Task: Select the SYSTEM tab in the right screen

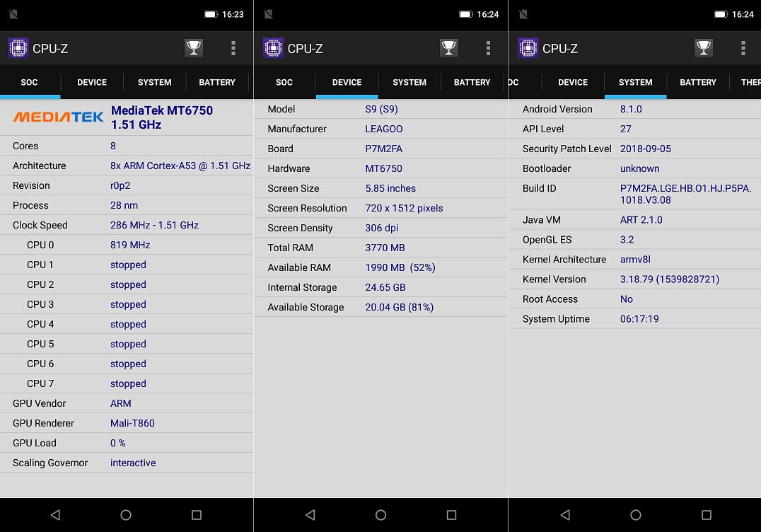Action: point(635,82)
